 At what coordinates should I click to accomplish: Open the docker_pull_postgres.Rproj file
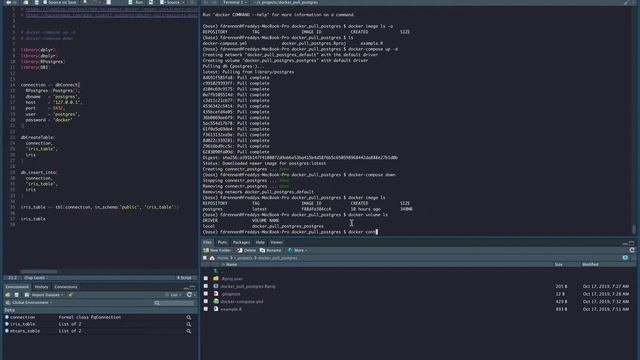[x=248, y=286]
